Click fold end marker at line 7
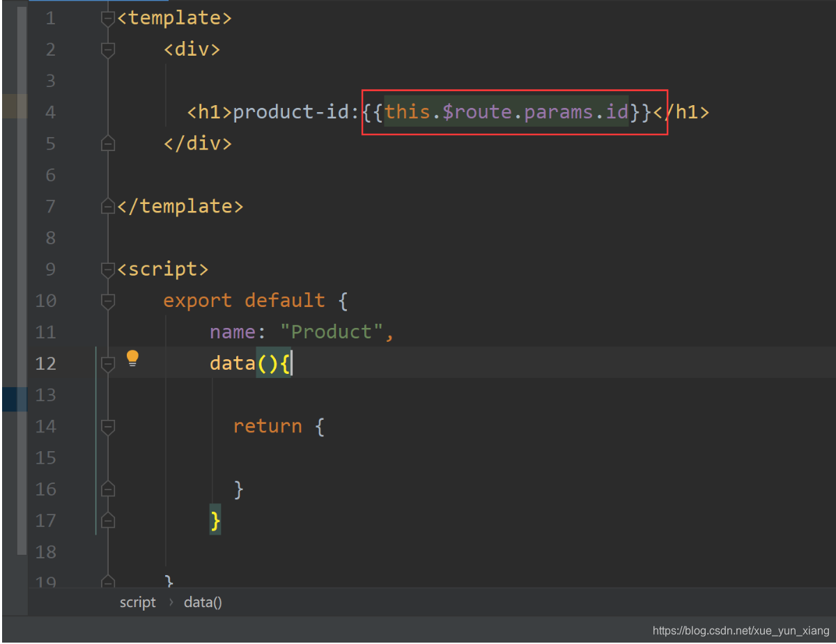 (107, 206)
